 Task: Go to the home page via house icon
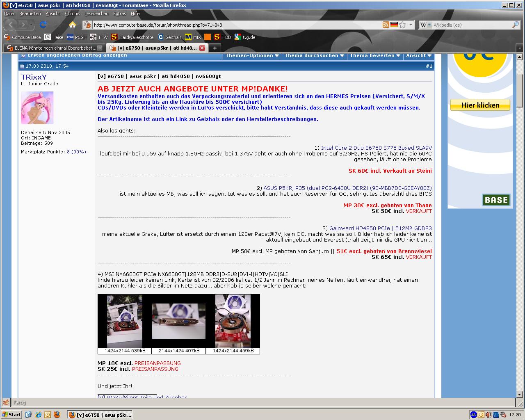[73, 25]
